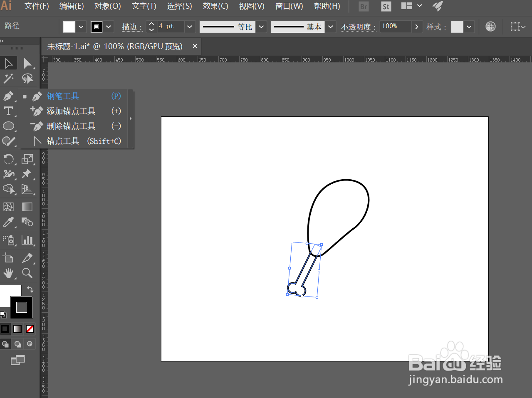The width and height of the screenshot is (532, 398).
Task: Open stroke weight 4 pt dropdown
Action: point(190,27)
